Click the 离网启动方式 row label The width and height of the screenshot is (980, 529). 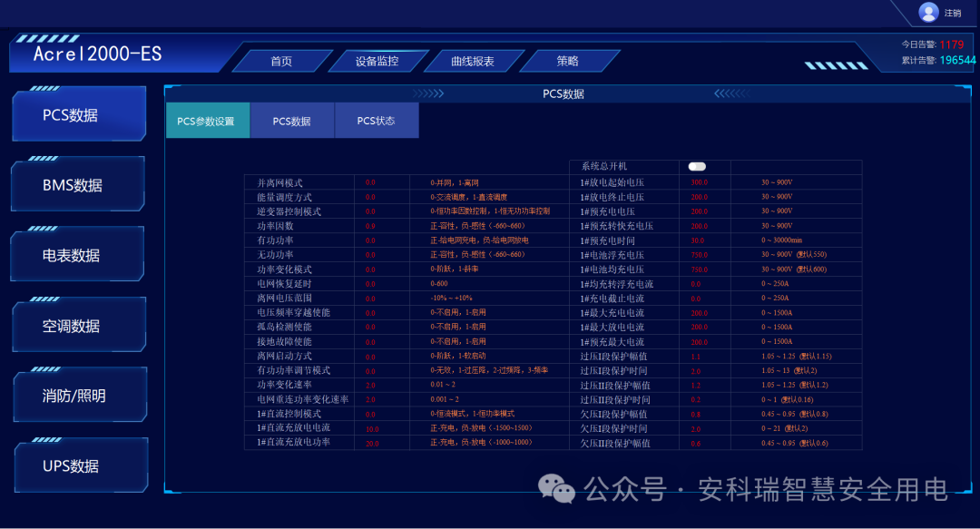pyautogui.click(x=284, y=356)
